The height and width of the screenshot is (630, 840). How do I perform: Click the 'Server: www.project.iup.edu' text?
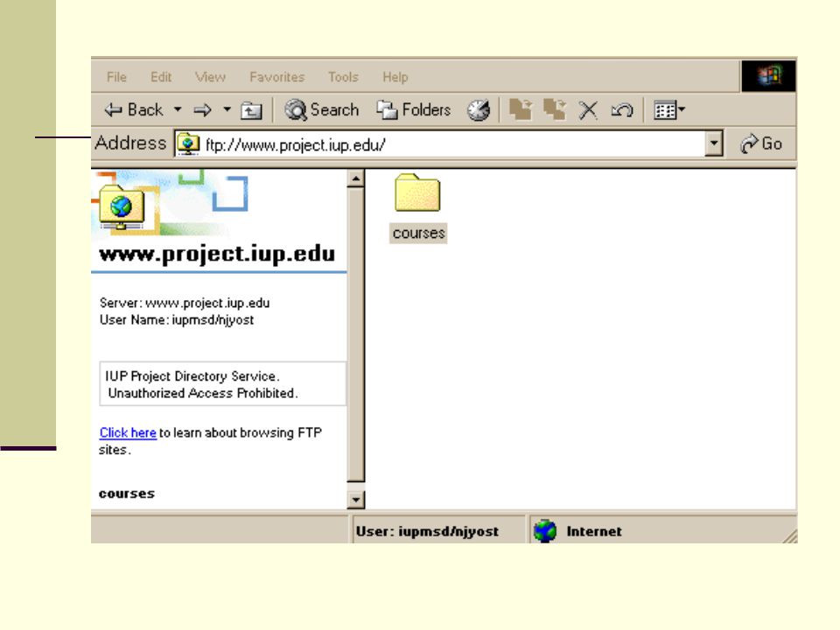[x=185, y=303]
